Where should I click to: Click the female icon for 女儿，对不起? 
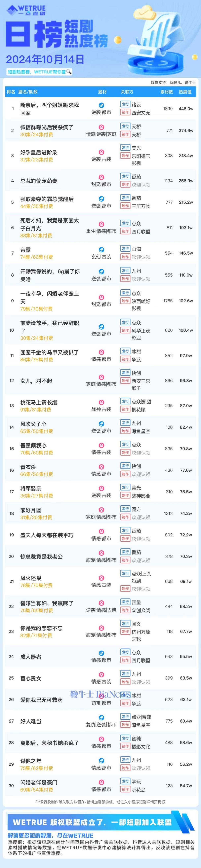click(101, 377)
